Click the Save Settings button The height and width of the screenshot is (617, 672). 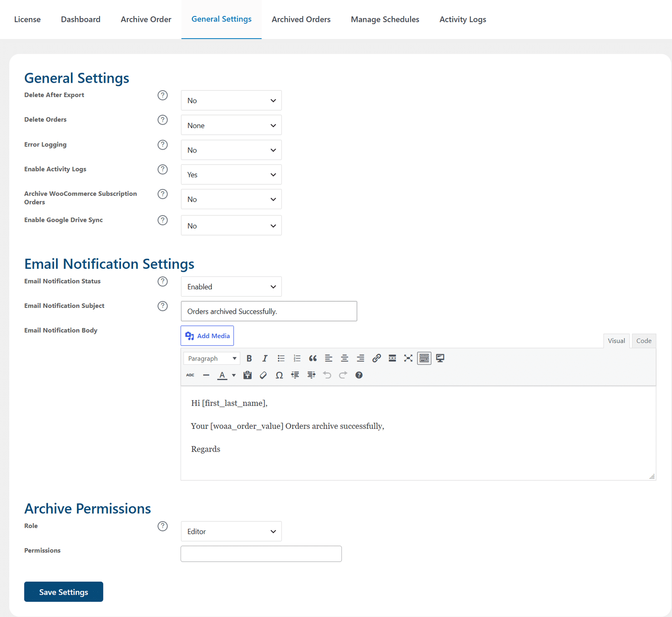coord(63,592)
